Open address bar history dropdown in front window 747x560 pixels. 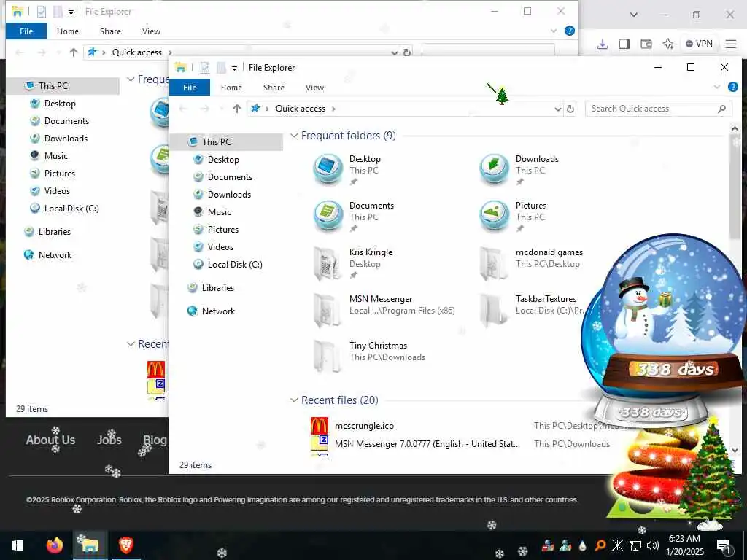(x=558, y=109)
